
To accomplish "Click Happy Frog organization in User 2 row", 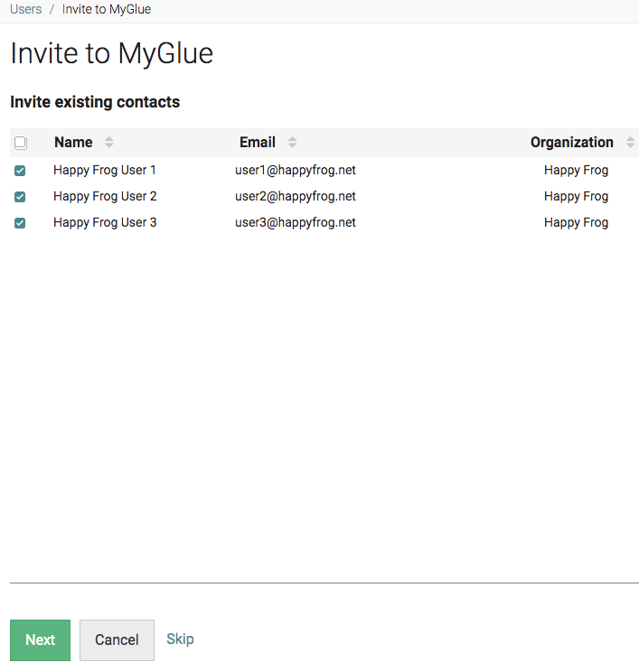I will [576, 196].
